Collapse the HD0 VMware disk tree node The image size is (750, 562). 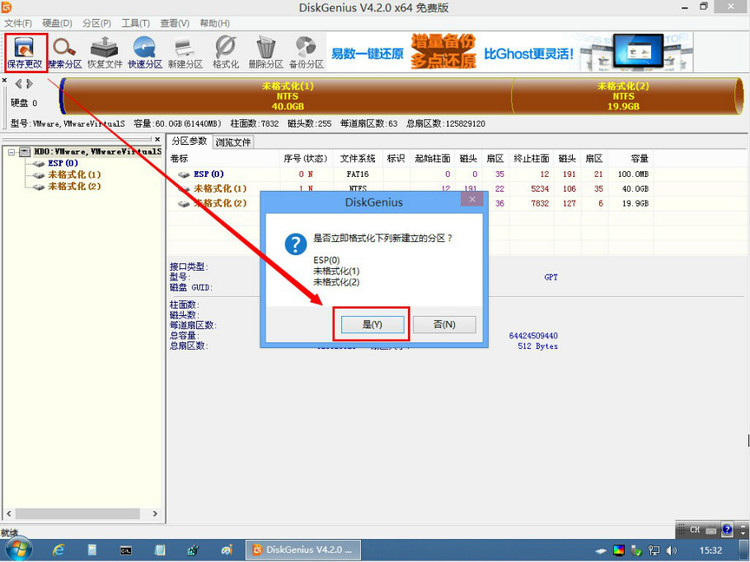(10, 152)
